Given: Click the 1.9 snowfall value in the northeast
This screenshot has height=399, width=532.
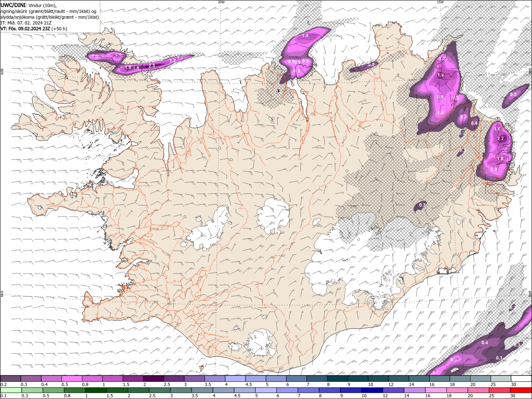Looking at the screenshot, I should tap(441, 75).
